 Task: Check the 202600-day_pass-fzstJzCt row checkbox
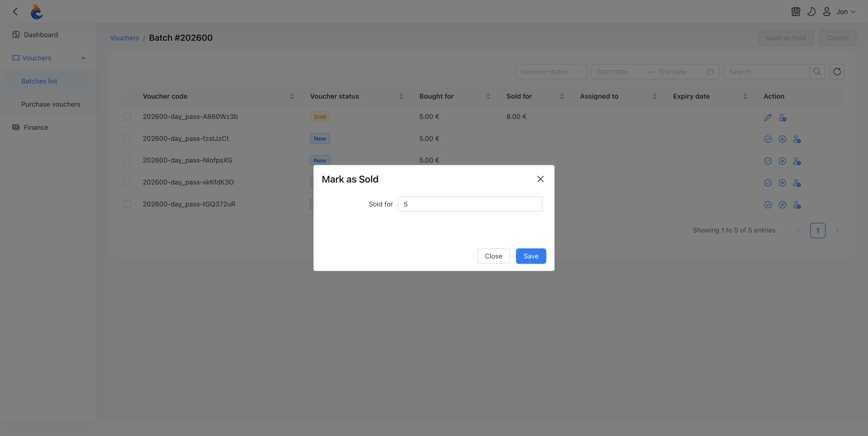(127, 138)
